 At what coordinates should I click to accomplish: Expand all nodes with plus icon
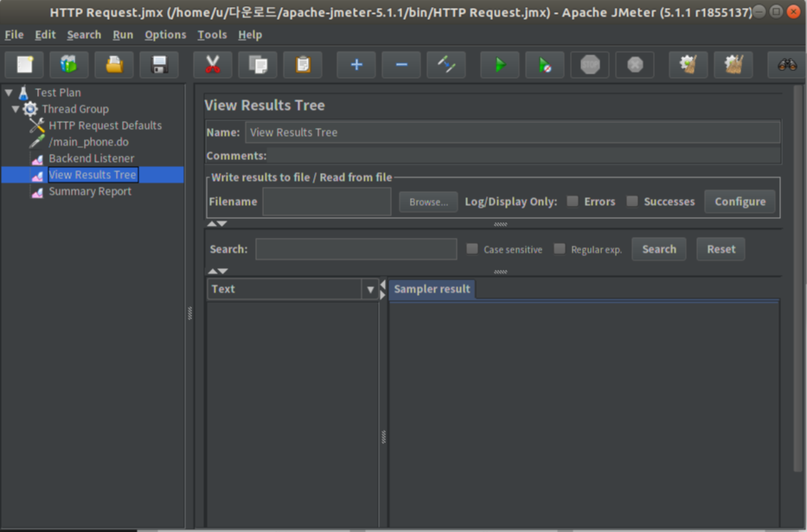click(356, 65)
